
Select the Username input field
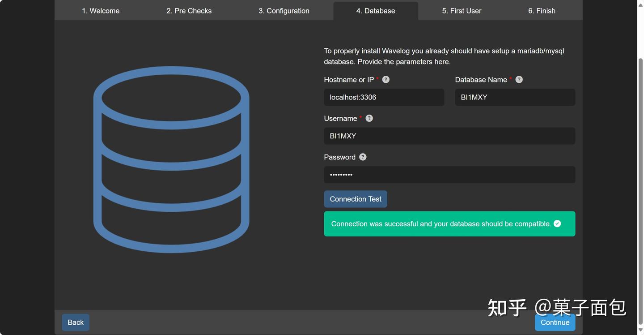(449, 136)
